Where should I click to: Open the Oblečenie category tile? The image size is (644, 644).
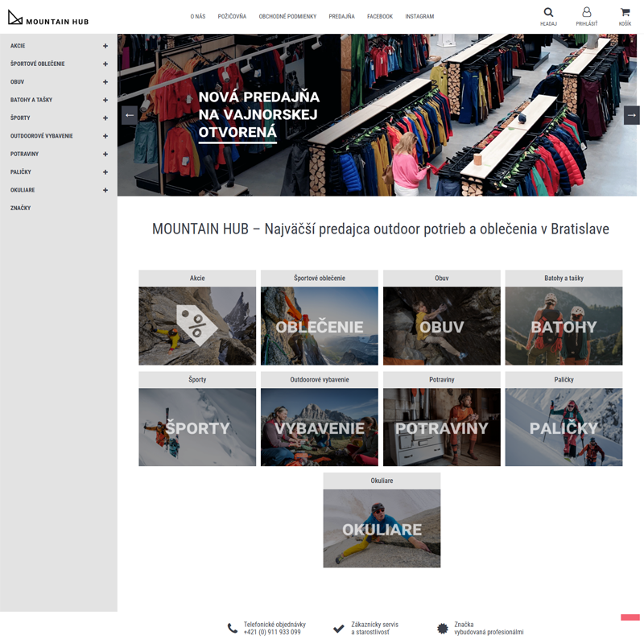[319, 326]
